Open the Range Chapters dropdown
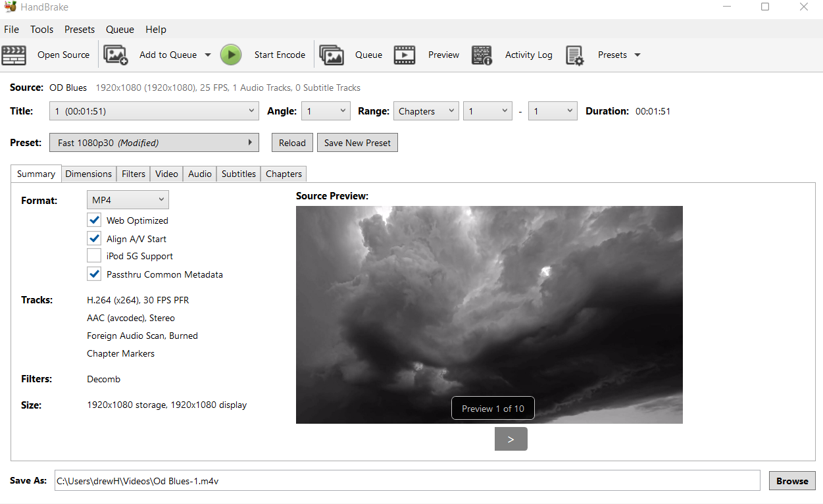This screenshot has width=823, height=504. point(426,111)
